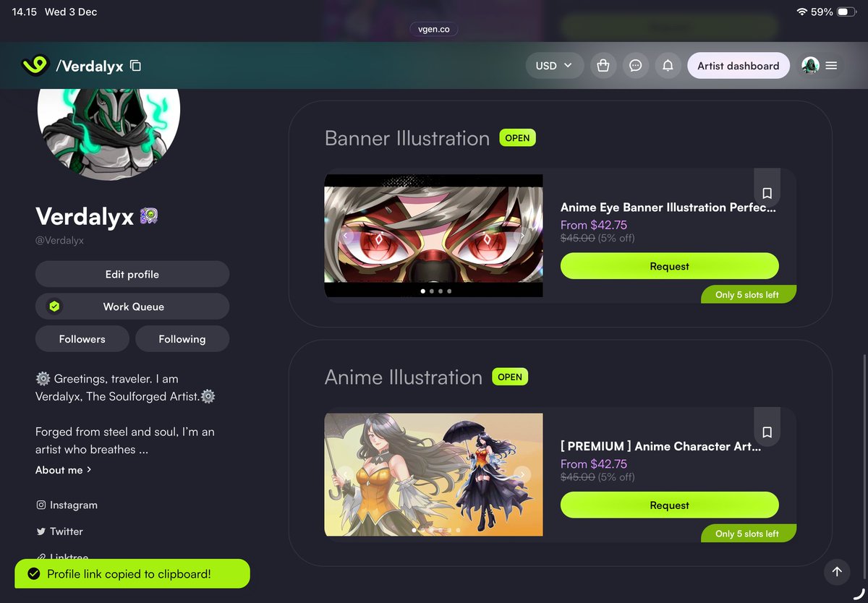The image size is (868, 603).
Task: Open the shopping bag icon
Action: [603, 66]
